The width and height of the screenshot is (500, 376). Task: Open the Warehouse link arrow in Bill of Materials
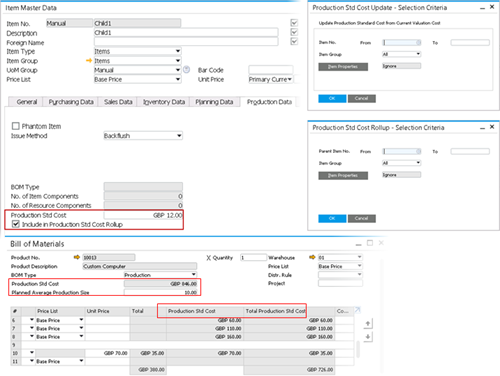click(x=312, y=257)
